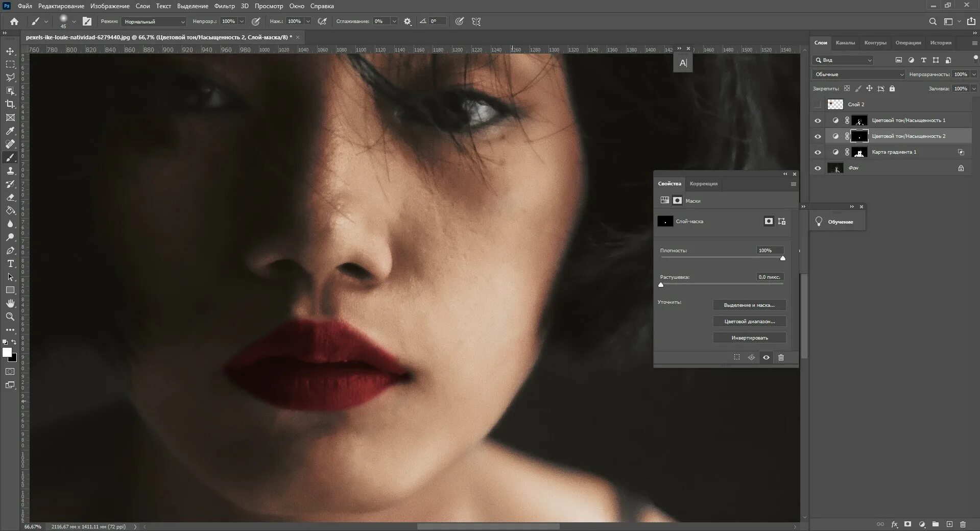Toggle lock transparent pixels
The width and height of the screenshot is (980, 531).
(847, 88)
